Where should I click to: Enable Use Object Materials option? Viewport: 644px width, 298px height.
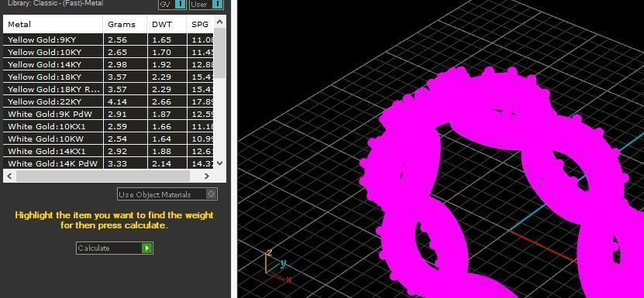[x=167, y=194]
